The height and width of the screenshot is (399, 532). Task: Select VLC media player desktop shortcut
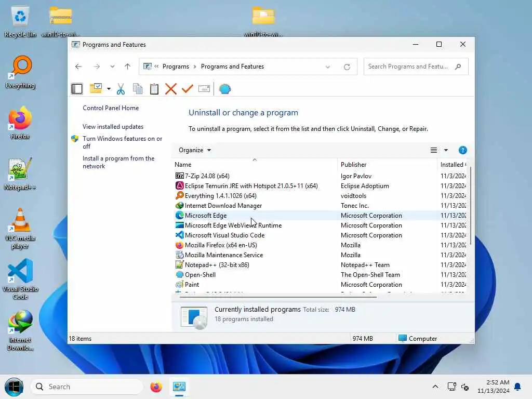click(20, 229)
